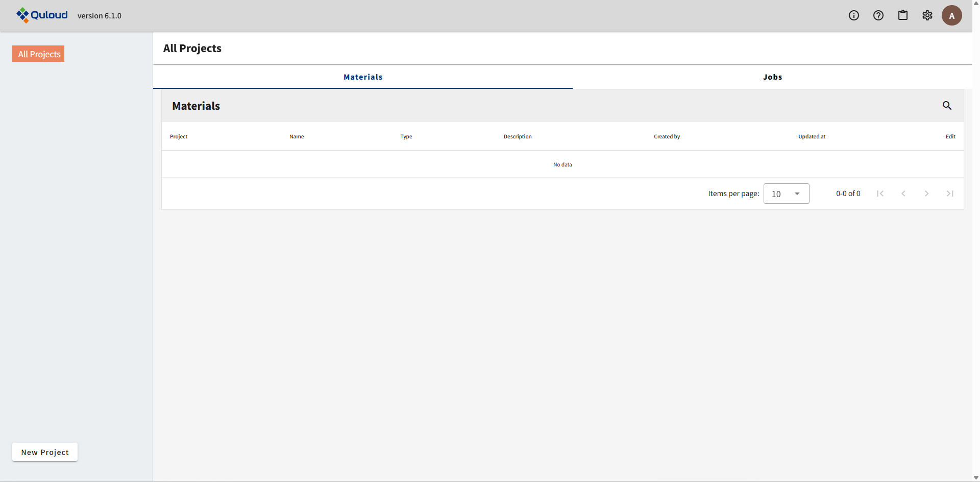Select the Materials tab
The height and width of the screenshot is (482, 980).
pos(363,77)
